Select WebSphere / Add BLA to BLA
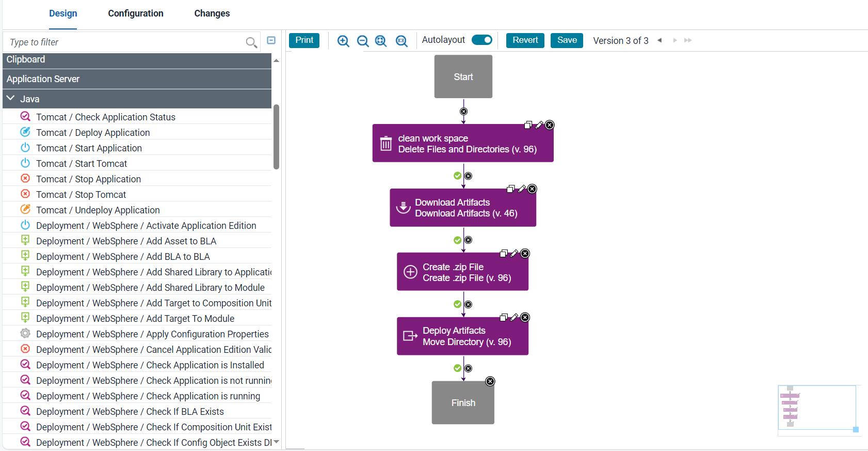 123,257
